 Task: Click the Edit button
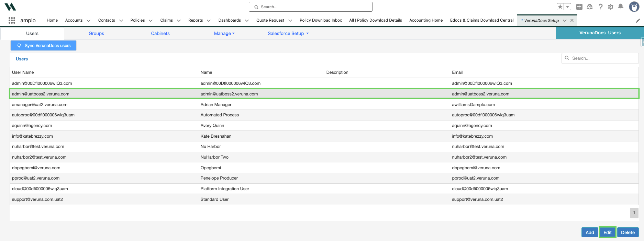click(x=608, y=232)
